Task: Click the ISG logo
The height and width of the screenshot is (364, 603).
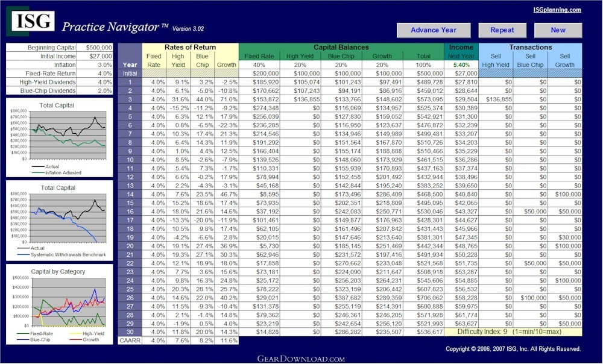Action: [x=32, y=20]
